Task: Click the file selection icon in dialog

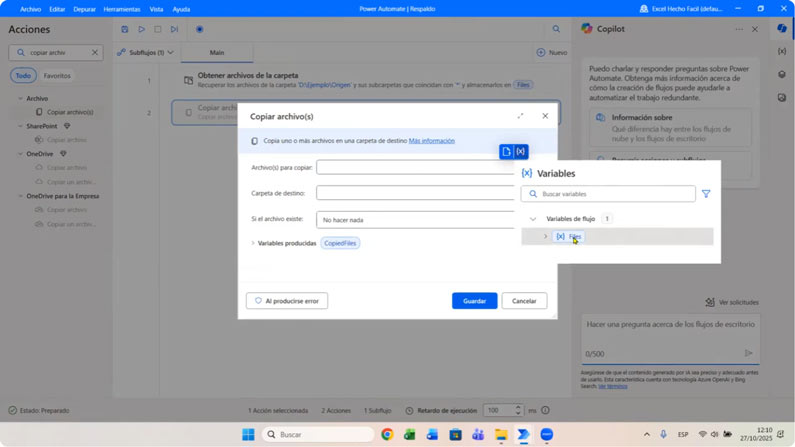Action: point(507,152)
